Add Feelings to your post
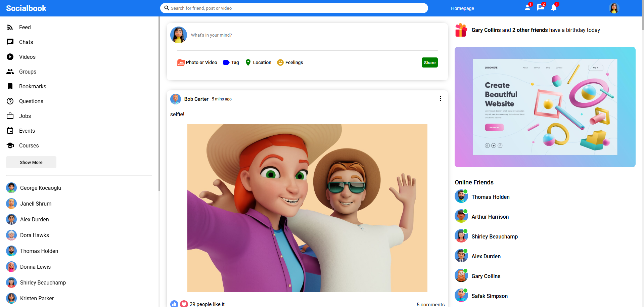Screen dimensions: 644x307 tap(290, 62)
